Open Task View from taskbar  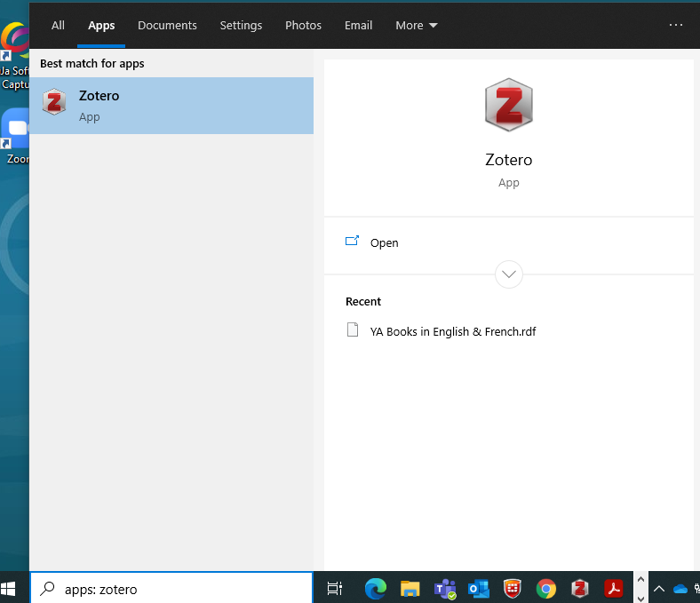(334, 589)
